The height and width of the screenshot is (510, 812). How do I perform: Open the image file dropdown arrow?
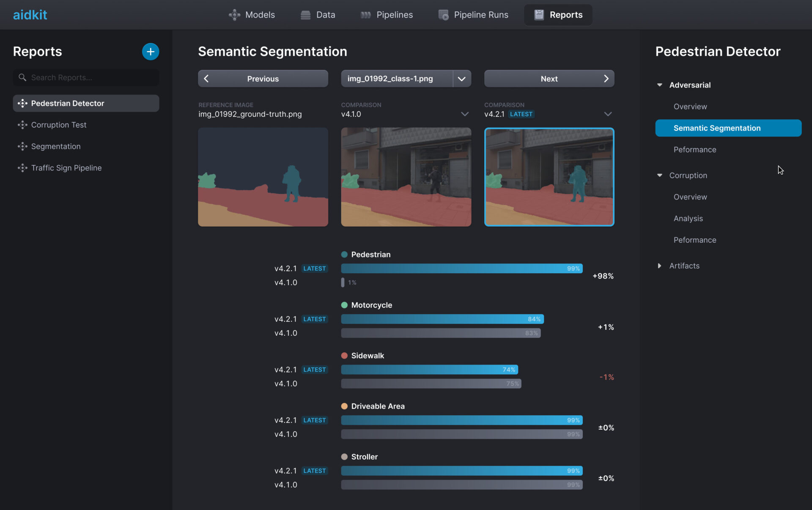pyautogui.click(x=462, y=79)
